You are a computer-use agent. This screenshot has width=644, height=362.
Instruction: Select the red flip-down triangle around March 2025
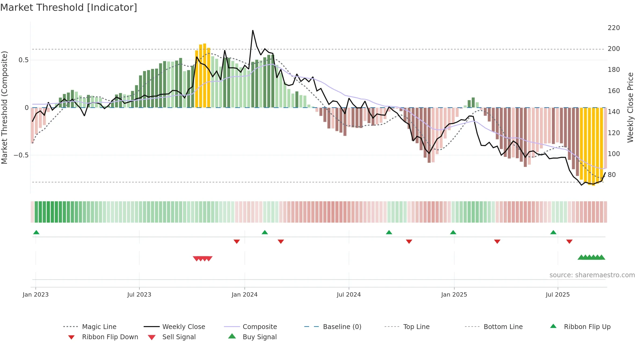497,242
